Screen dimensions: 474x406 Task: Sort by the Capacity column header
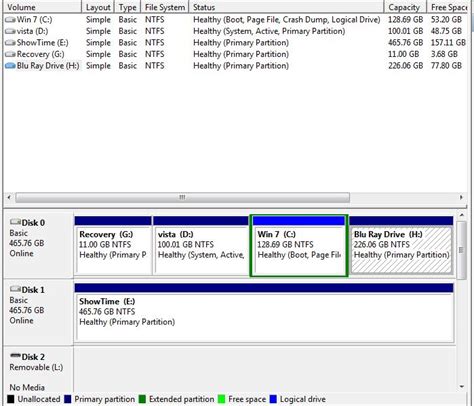405,7
